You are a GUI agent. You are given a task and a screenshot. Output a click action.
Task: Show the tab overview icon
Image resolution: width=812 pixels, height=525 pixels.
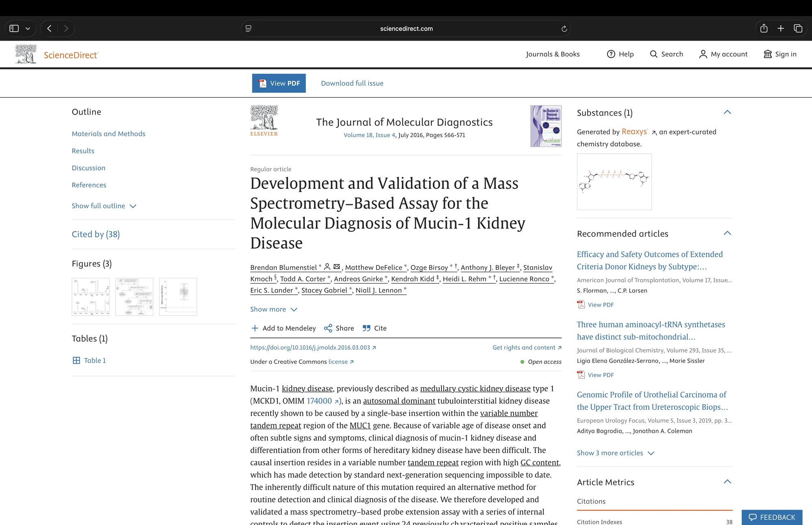coord(798,28)
